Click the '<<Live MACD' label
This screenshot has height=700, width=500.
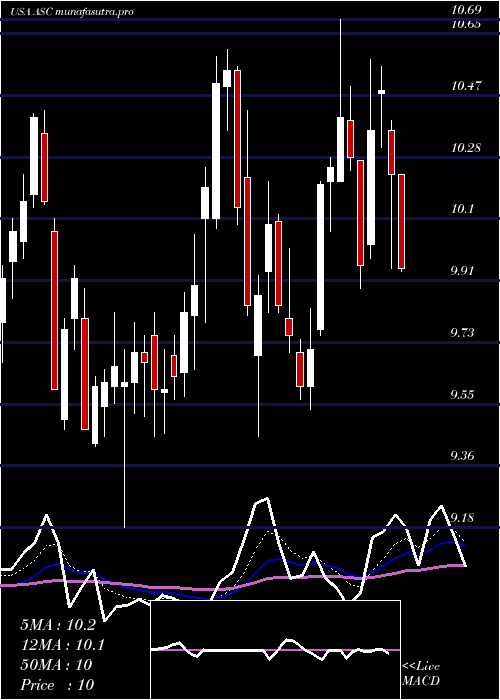coord(421,674)
